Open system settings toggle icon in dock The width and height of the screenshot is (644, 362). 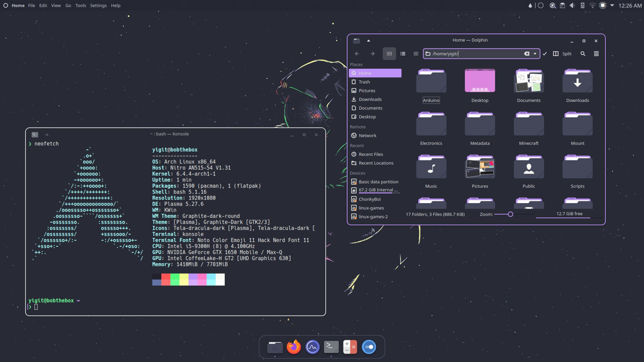tap(369, 347)
